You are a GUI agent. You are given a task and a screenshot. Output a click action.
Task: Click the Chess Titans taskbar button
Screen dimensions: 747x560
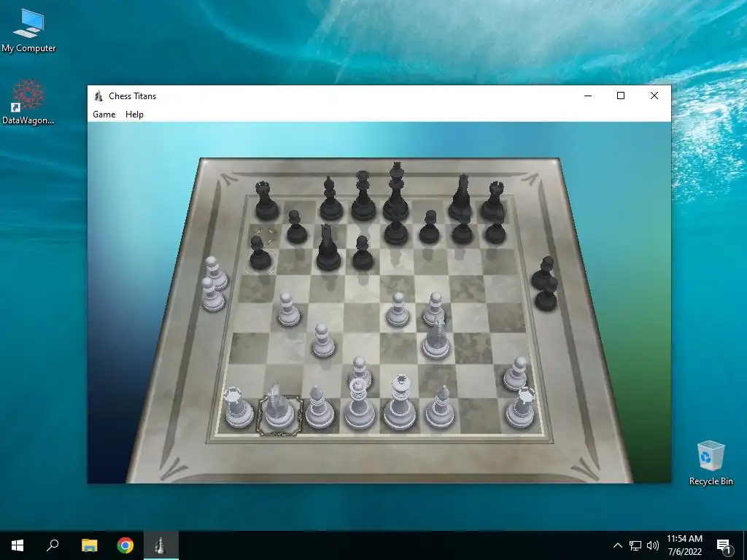[161, 545]
